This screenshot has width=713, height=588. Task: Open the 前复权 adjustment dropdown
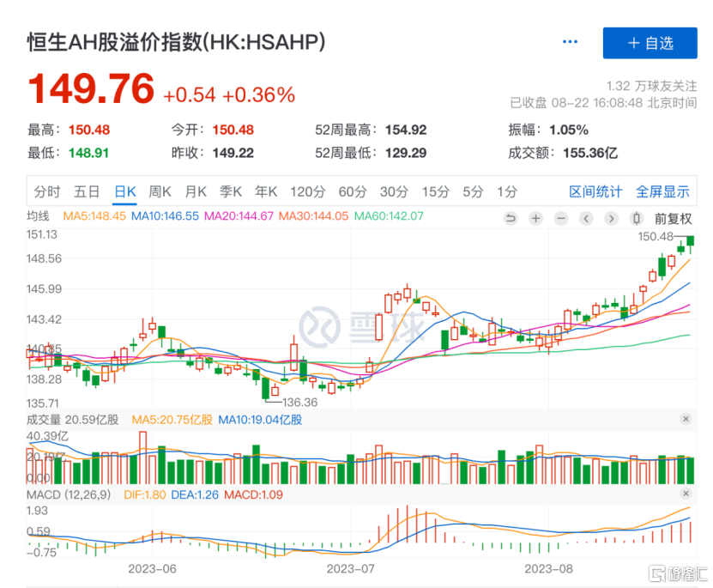point(673,219)
